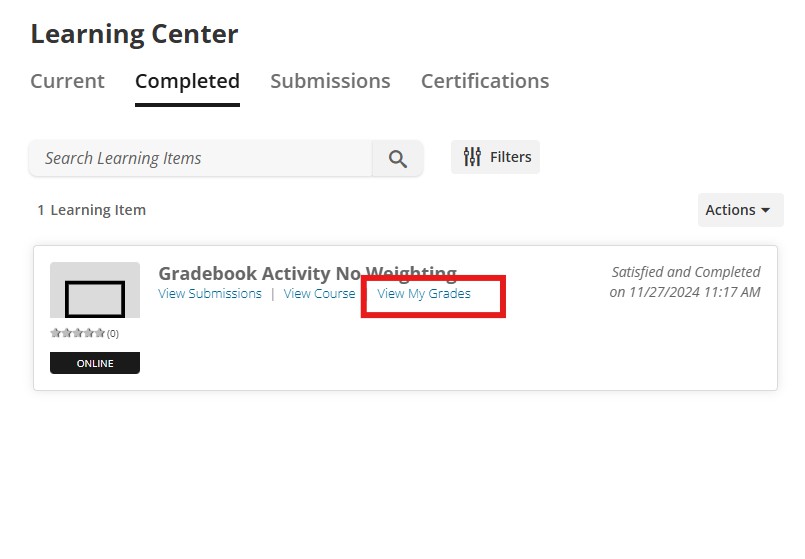
Task: Click the '1 Learning Item' count text
Action: [92, 210]
